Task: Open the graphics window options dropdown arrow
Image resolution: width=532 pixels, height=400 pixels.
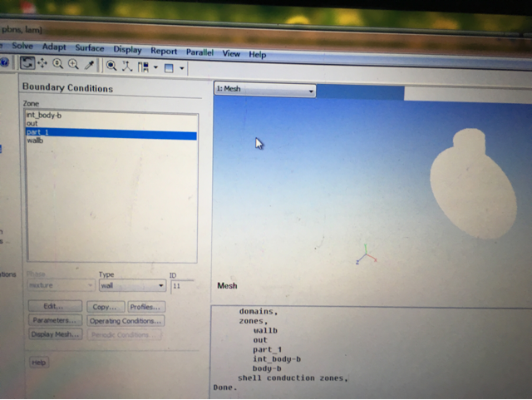Action: [x=182, y=68]
